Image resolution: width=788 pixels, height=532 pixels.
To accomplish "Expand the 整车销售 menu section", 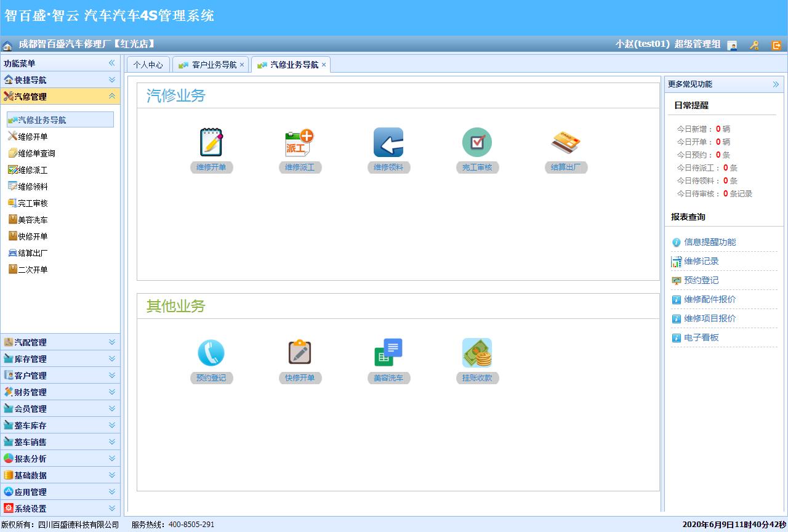I will click(x=60, y=441).
